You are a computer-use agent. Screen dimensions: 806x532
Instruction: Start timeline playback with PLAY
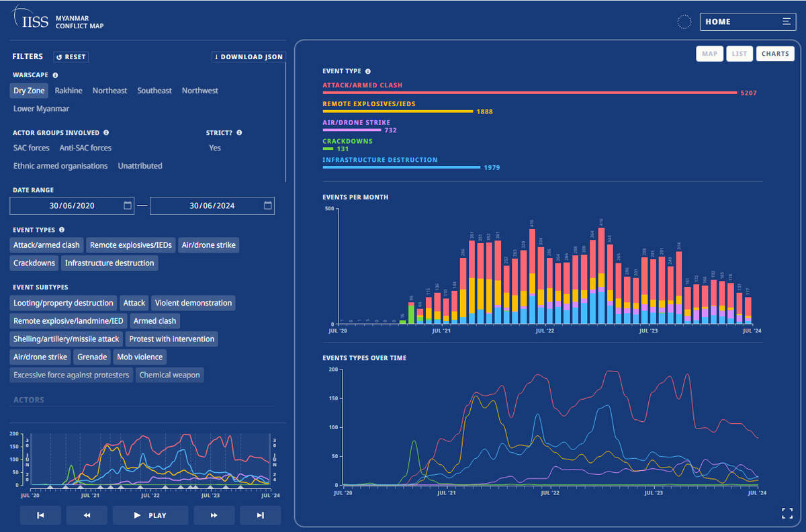tap(150, 515)
